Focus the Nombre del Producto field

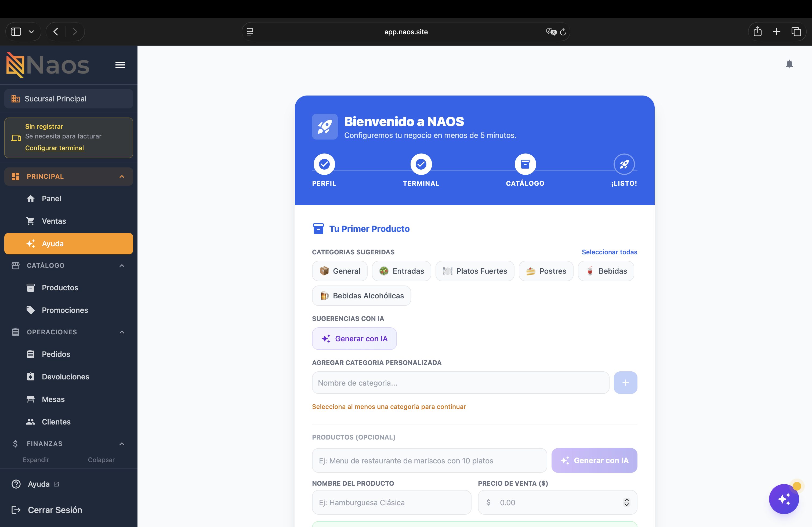392,503
